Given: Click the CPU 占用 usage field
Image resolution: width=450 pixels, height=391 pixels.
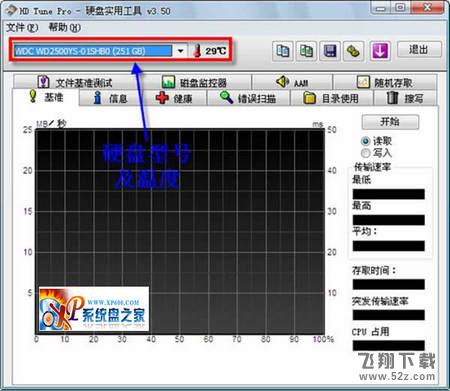Looking at the screenshot, I should click(x=389, y=345).
